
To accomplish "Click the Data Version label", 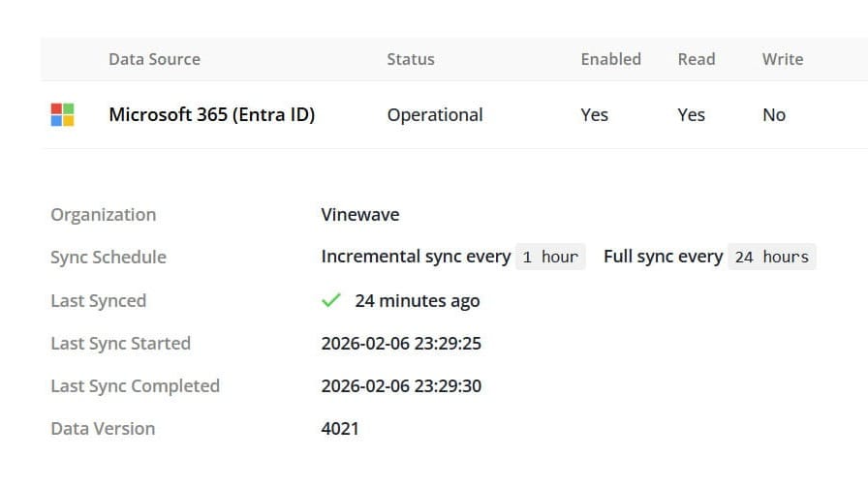I will 103,429.
